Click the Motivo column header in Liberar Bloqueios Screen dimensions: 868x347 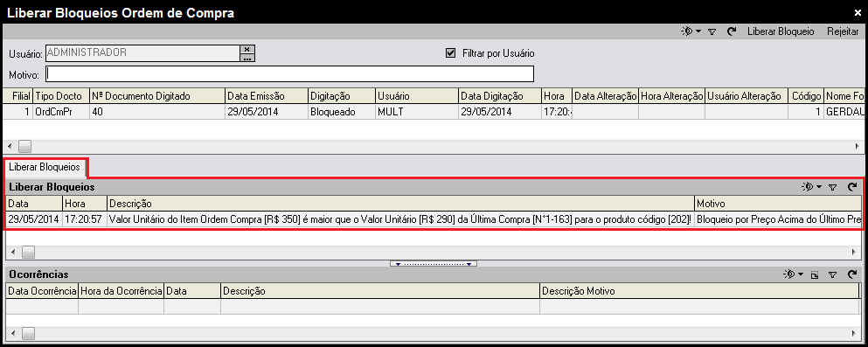pyautogui.click(x=778, y=204)
